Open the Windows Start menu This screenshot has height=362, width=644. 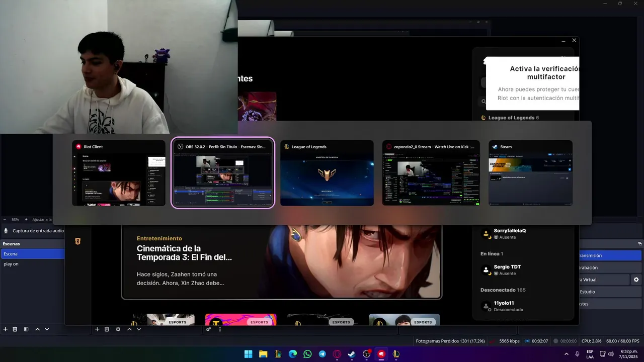coord(249,354)
